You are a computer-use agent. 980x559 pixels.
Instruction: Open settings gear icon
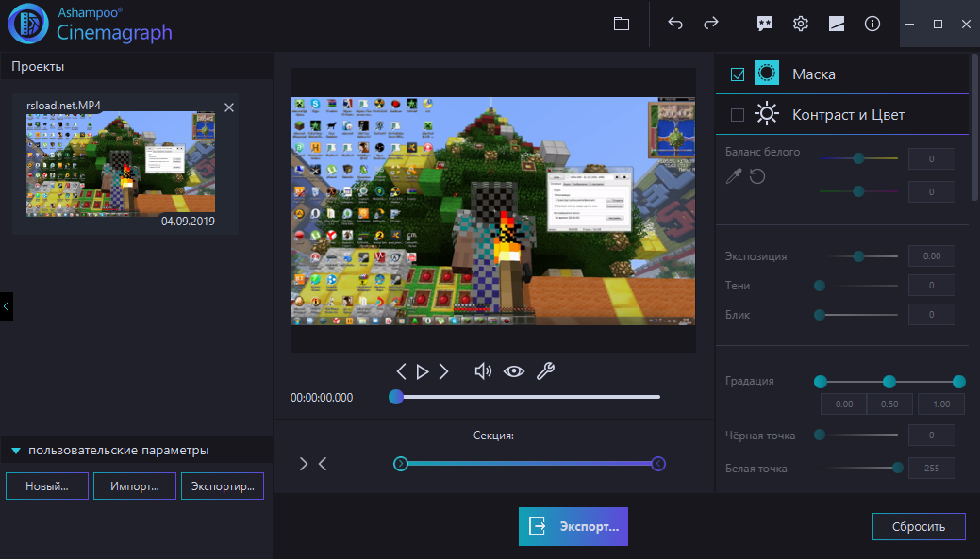click(x=801, y=24)
